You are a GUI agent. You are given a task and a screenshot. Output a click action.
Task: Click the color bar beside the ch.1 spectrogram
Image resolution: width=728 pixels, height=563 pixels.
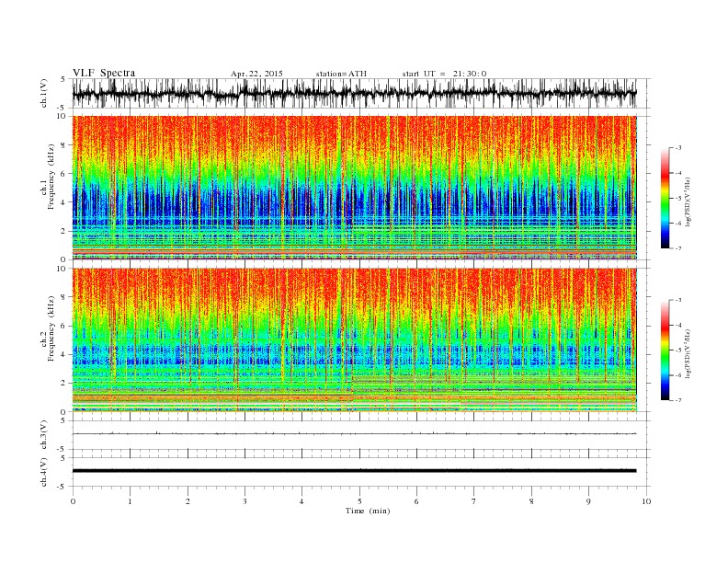(665, 198)
